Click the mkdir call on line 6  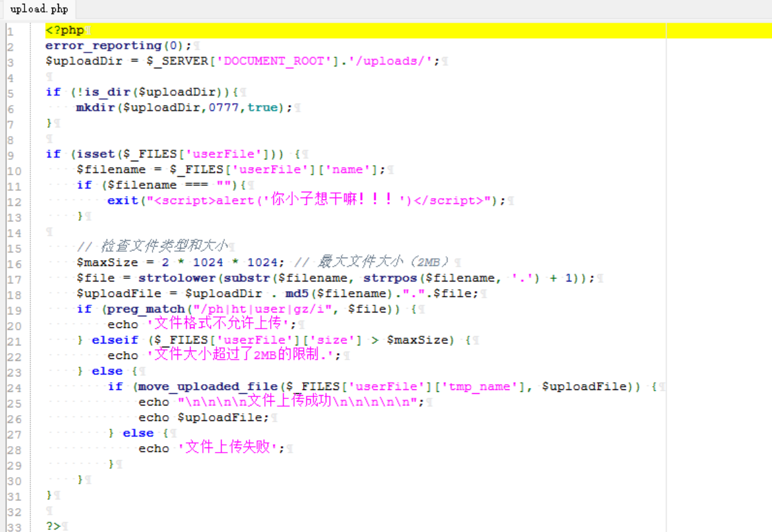point(184,108)
